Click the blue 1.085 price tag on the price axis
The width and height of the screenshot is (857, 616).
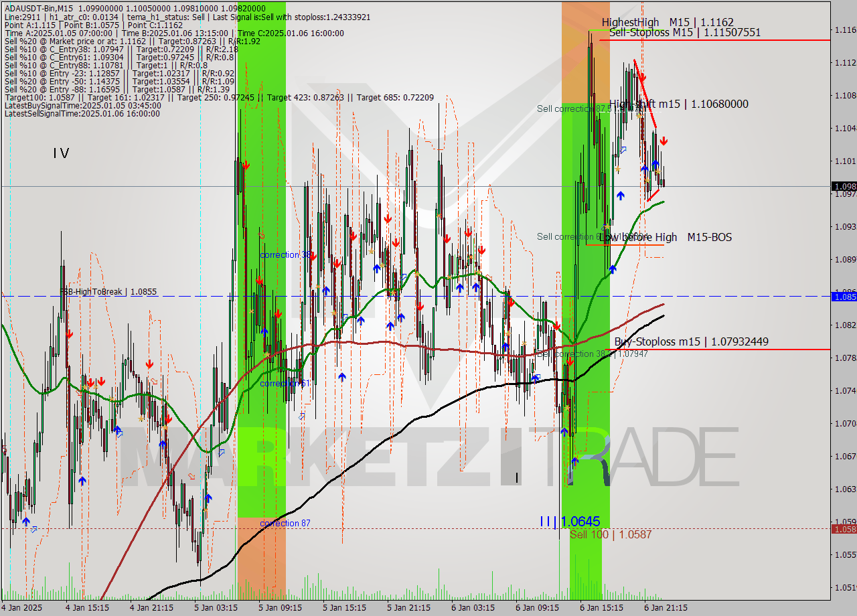click(x=844, y=296)
